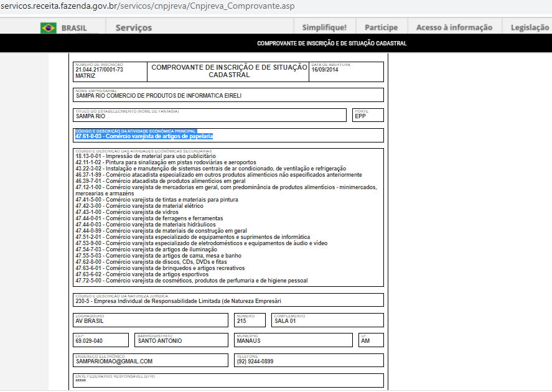The height and width of the screenshot is (392, 552).
Task: Click the EPP porte value
Action: point(360,116)
